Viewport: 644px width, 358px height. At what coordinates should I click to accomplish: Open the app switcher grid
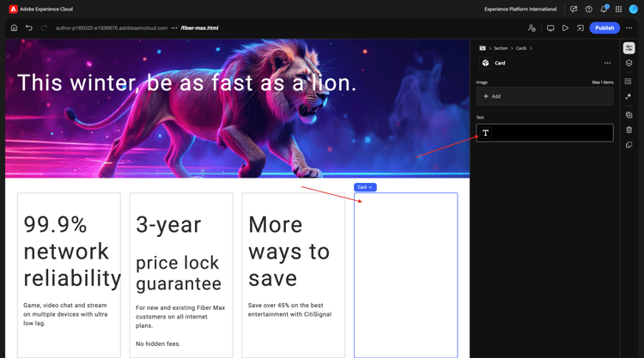click(618, 9)
